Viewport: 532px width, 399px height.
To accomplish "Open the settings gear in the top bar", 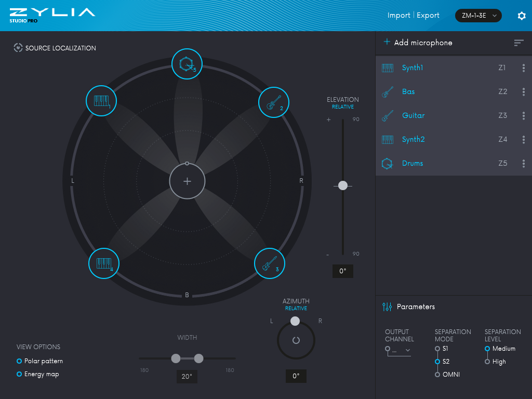I will point(522,16).
